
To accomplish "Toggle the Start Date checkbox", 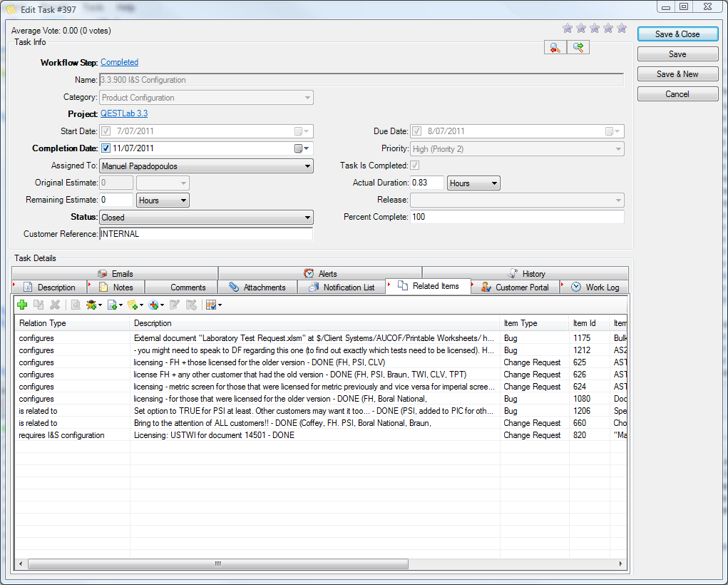I will (x=106, y=131).
